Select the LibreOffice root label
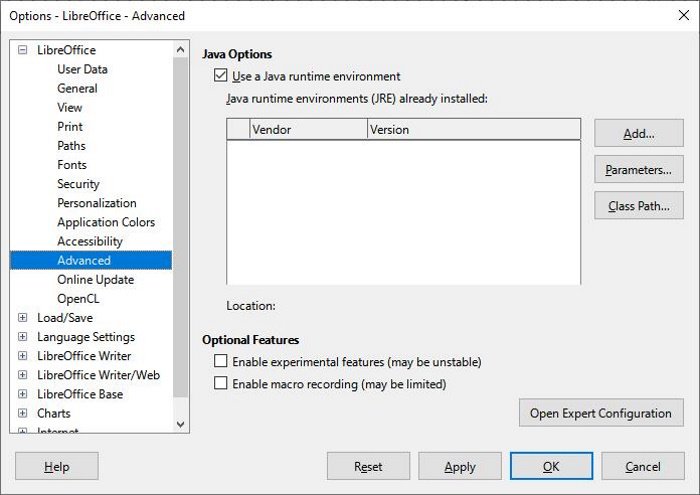The image size is (700, 495). coord(67,50)
